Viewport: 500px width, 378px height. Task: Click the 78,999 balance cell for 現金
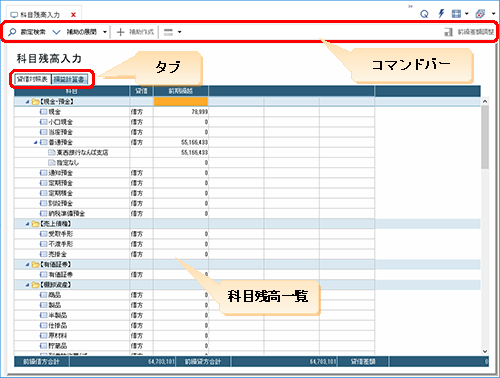click(181, 112)
